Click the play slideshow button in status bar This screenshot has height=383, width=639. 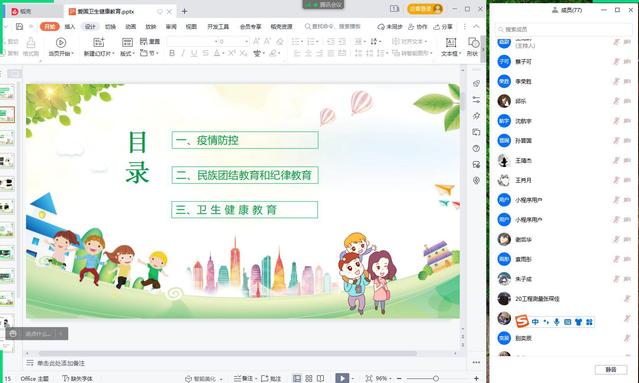342,379
